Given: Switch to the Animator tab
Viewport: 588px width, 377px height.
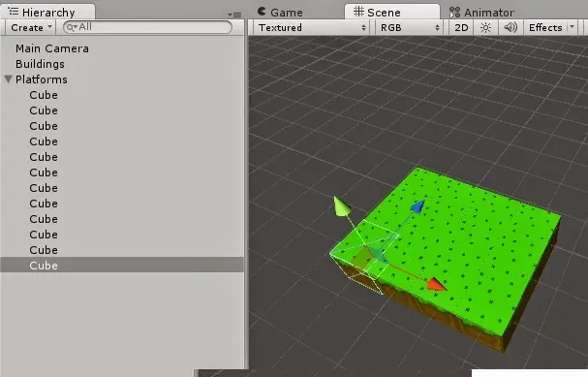Looking at the screenshot, I should (x=481, y=13).
